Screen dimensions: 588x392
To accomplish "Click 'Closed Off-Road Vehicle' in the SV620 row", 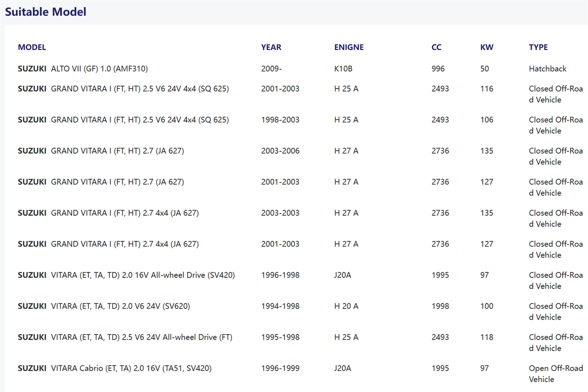I will (x=556, y=312).
